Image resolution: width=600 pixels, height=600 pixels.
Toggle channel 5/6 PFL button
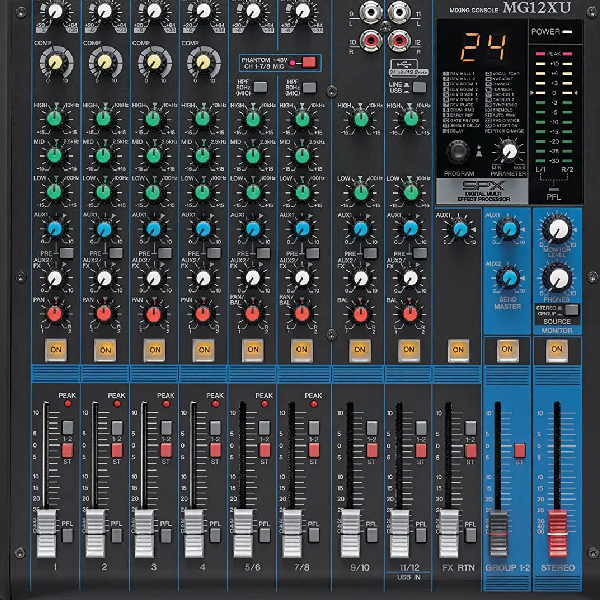[x=265, y=536]
